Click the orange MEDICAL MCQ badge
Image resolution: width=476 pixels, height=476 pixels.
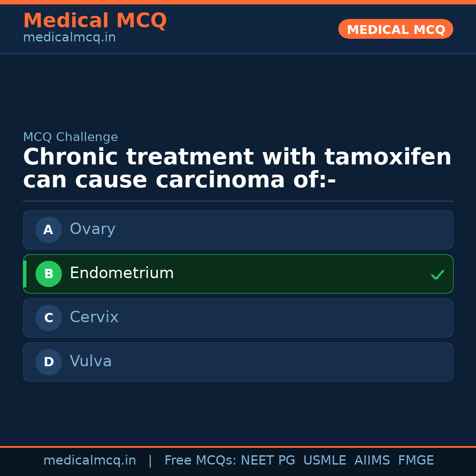point(395,29)
